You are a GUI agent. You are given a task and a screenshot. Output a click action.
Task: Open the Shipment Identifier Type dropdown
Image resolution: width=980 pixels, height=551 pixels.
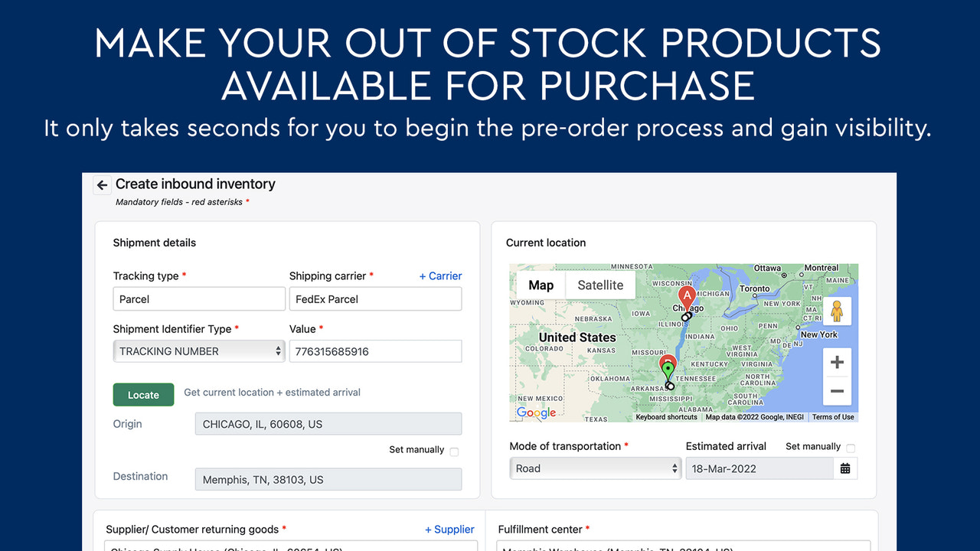[198, 351]
